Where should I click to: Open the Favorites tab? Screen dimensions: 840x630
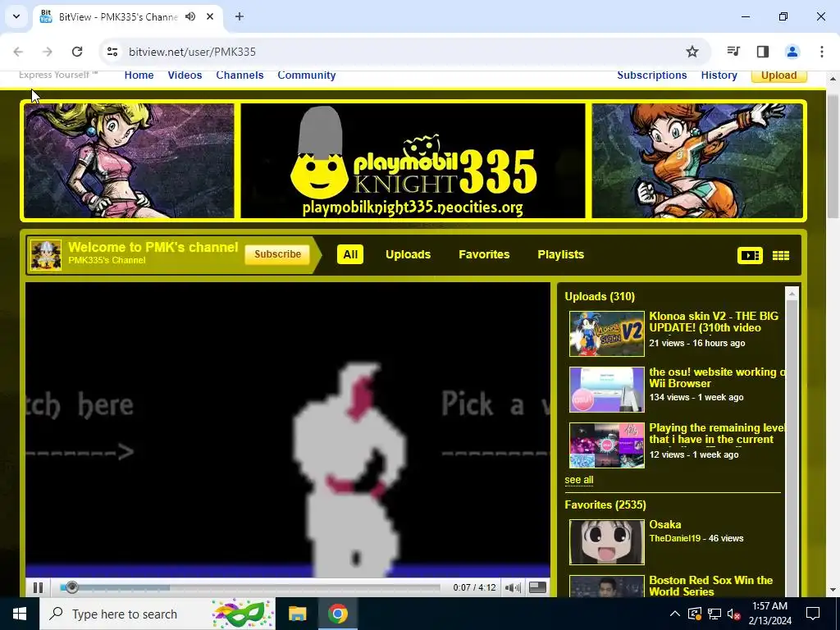click(484, 254)
